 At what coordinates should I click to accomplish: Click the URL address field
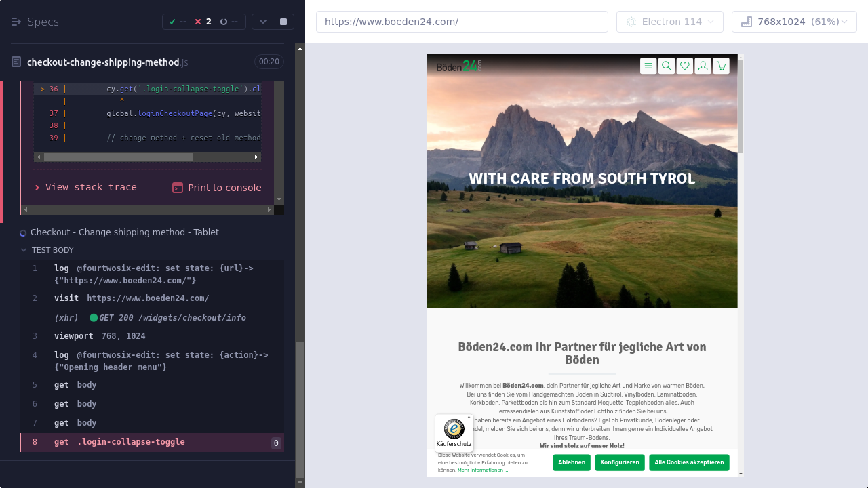462,22
